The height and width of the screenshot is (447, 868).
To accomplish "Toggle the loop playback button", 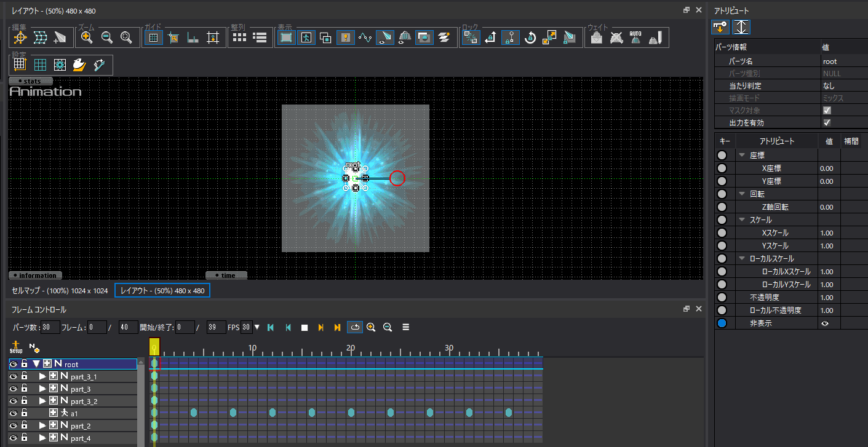I will click(354, 328).
